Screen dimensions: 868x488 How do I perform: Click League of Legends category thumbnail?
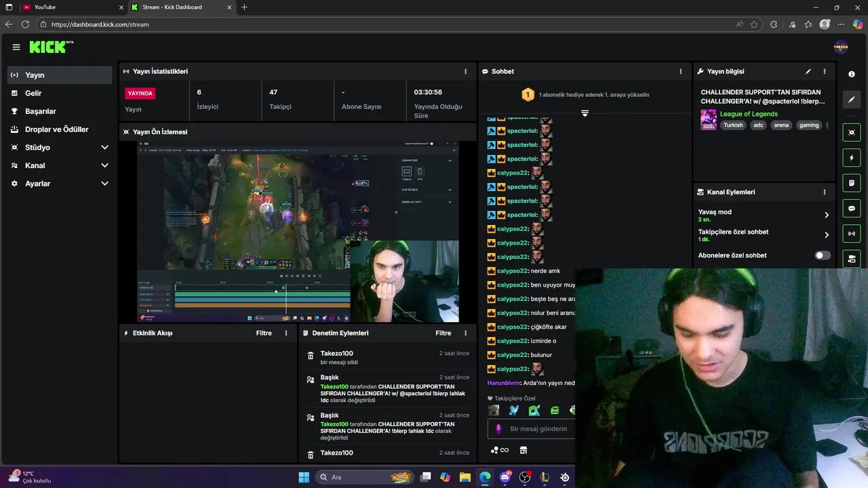click(709, 119)
